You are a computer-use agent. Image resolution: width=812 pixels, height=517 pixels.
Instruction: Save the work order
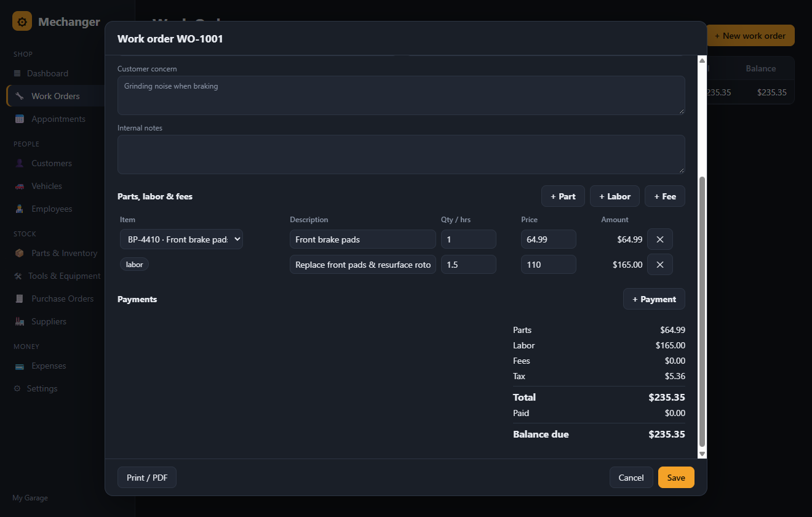click(676, 478)
